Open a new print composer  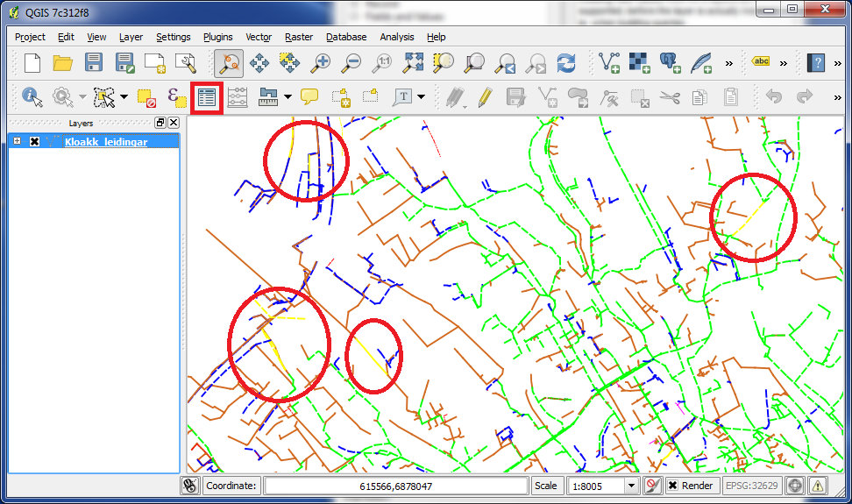155,63
